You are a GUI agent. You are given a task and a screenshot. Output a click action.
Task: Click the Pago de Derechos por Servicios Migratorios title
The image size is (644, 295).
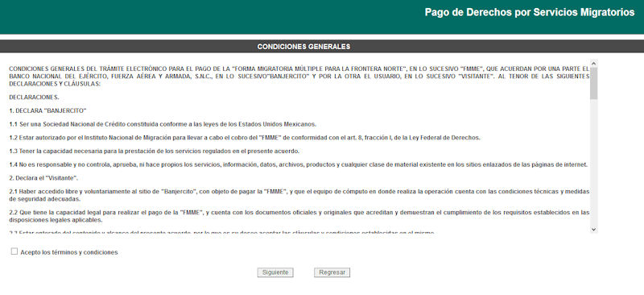(530, 12)
